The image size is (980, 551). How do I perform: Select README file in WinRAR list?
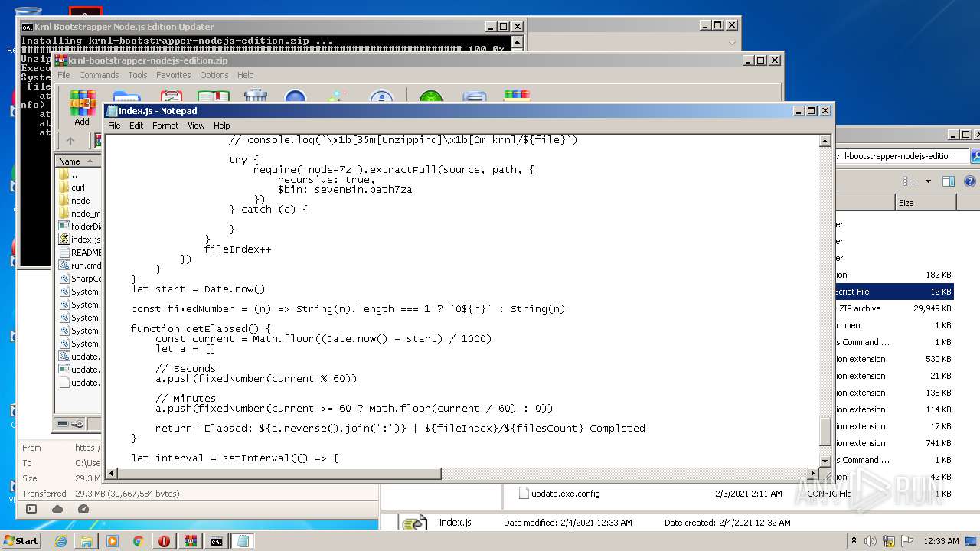point(80,253)
